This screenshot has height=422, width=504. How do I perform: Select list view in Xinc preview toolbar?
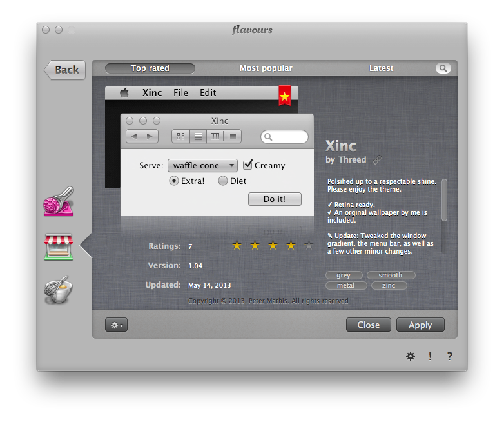(198, 136)
